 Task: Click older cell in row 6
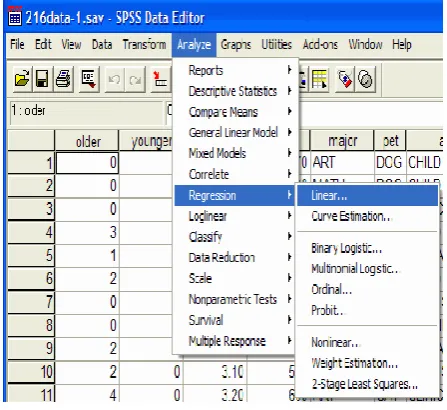click(87, 279)
